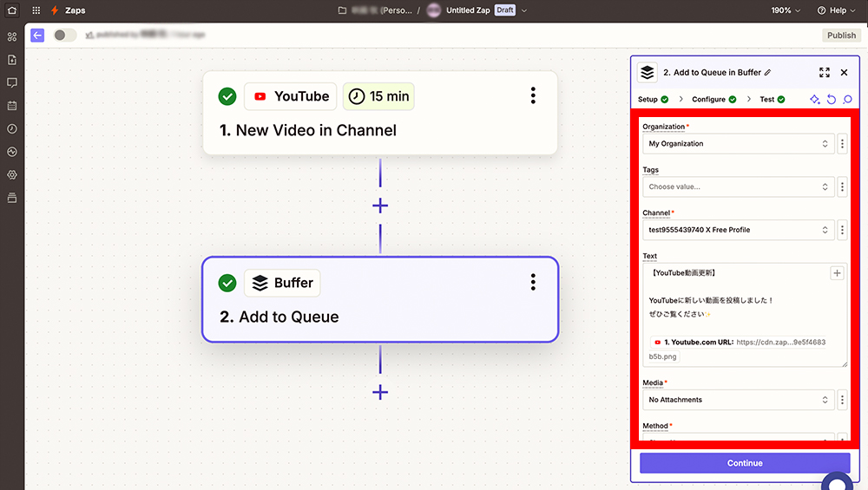Click the back arrow button
This screenshot has width=868, height=490.
point(37,36)
